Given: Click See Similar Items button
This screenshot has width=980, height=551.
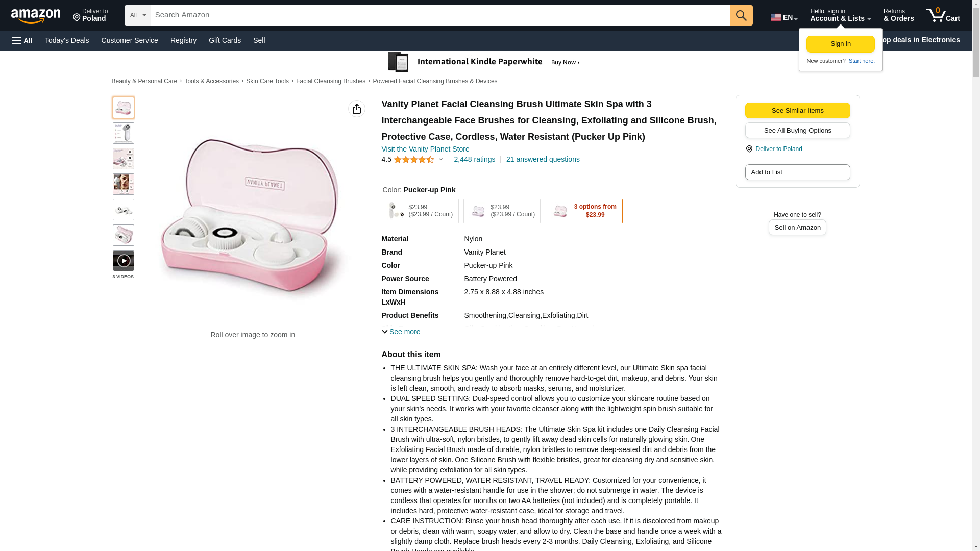Looking at the screenshot, I should click(797, 111).
